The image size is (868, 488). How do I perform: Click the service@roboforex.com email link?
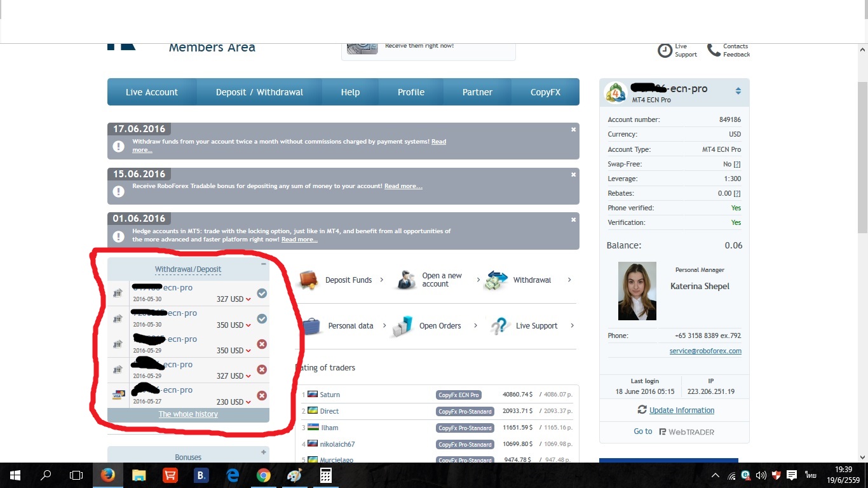[x=705, y=351]
